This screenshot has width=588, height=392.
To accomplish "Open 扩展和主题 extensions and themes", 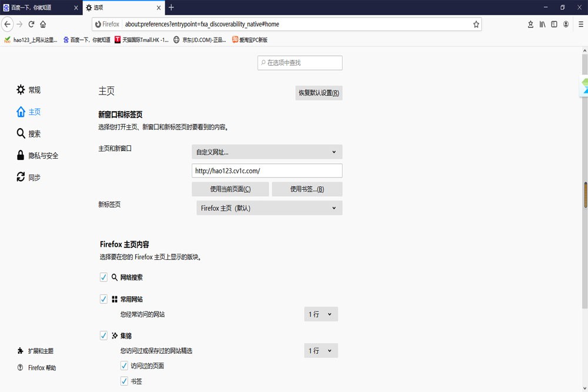I will tap(35, 351).
